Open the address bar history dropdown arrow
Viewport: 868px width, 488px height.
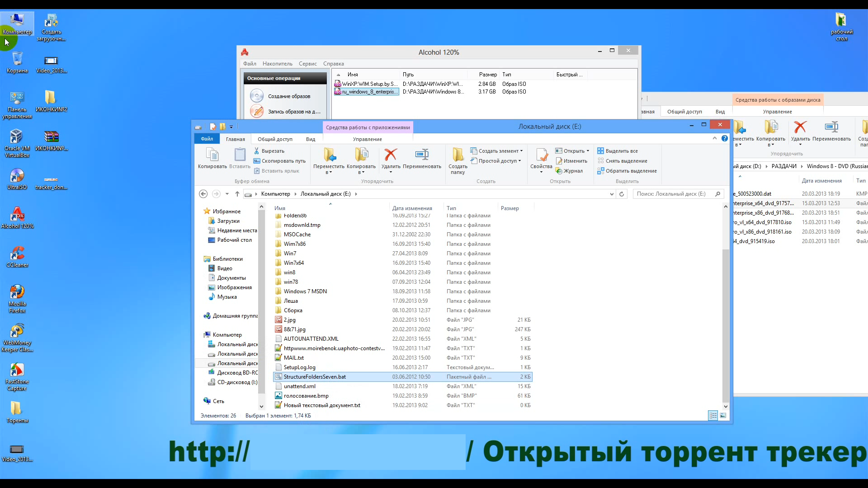[612, 194]
